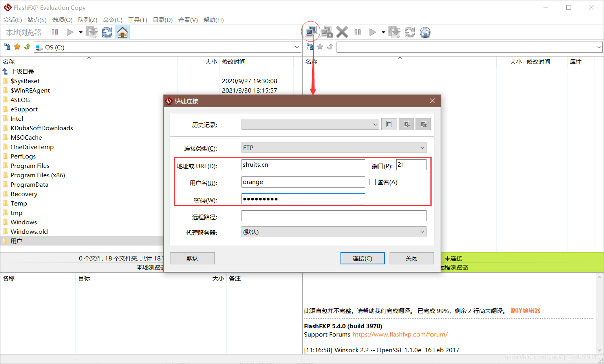Click the username field with orange
The image size is (604, 364).
(x=303, y=182)
